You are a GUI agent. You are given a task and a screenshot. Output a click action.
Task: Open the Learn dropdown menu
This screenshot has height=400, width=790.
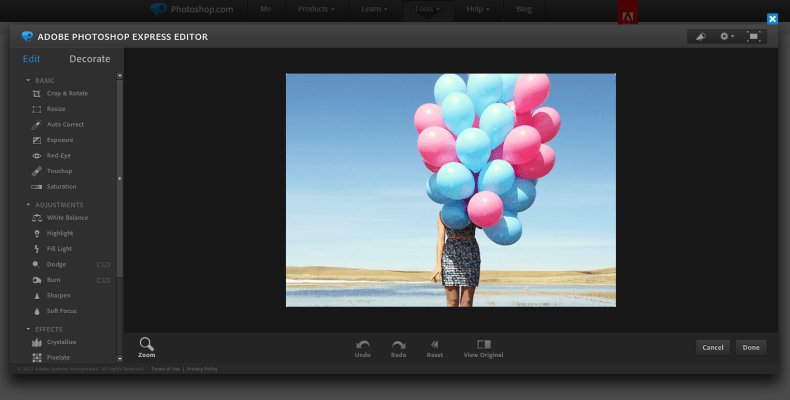374,9
